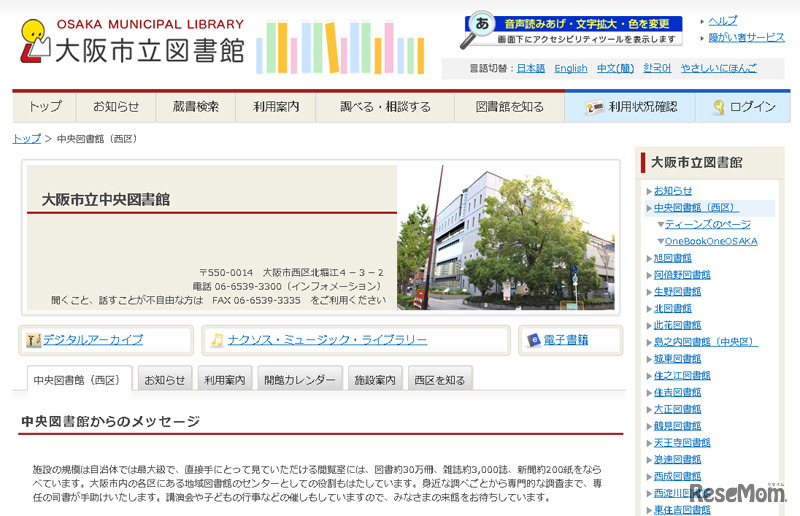Click the ログイン navigation item
The width and height of the screenshot is (800, 516).
pos(743,107)
